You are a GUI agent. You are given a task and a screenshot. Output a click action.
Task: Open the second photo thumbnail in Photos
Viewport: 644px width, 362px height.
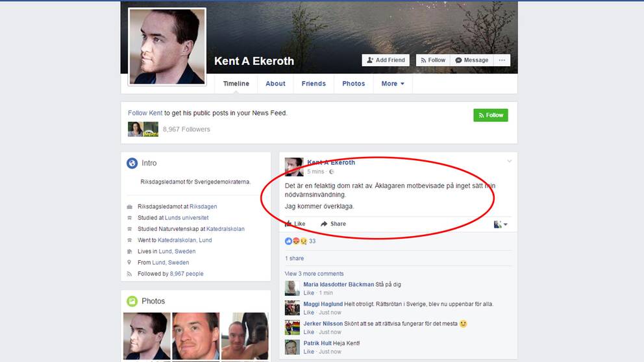pos(195,336)
